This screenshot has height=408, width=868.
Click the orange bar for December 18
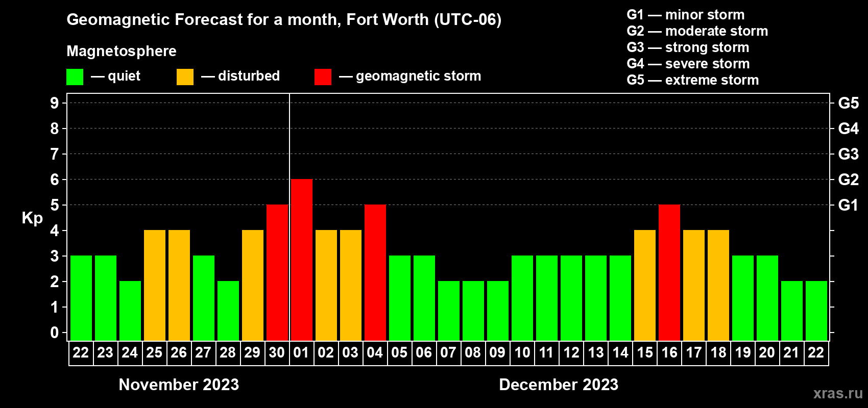[x=718, y=285]
